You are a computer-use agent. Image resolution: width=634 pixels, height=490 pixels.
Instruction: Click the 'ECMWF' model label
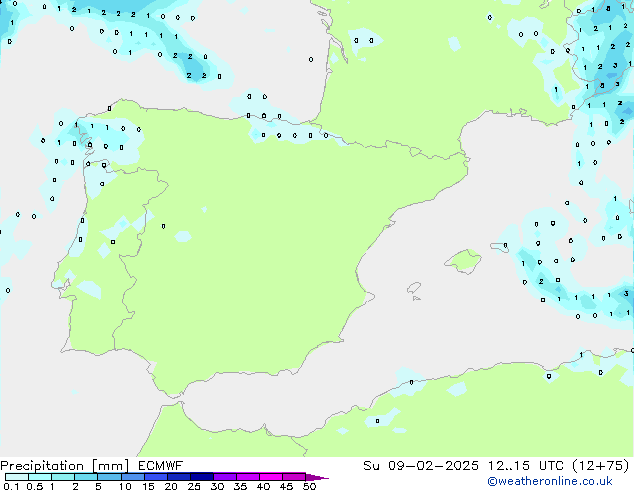[161, 466]
